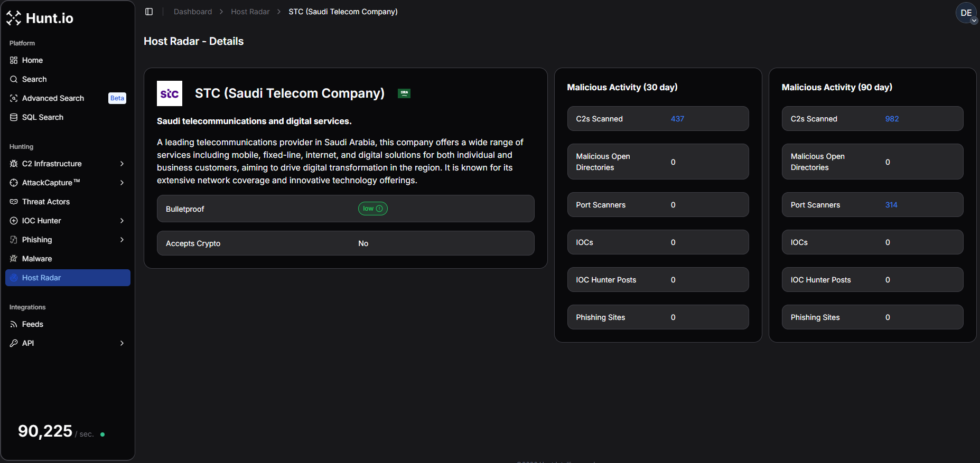Click the 90,225 per second counter
This screenshot has width=980, height=463.
pyautogui.click(x=56, y=431)
